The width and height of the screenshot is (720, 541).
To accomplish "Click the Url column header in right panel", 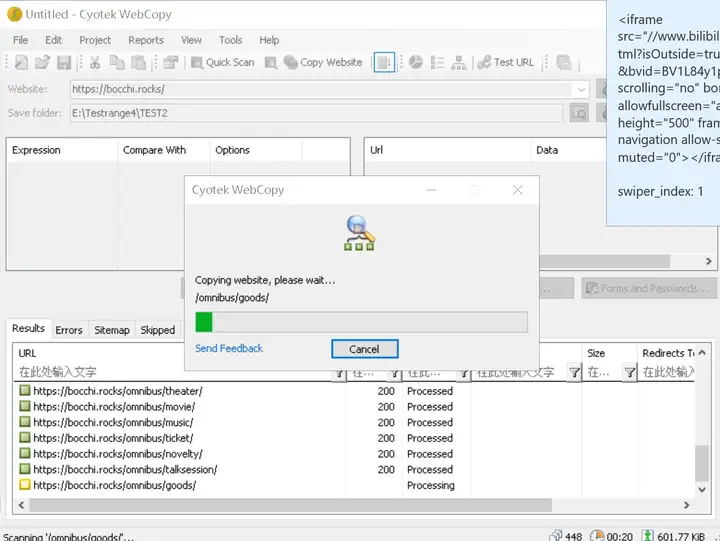I will click(x=448, y=150).
